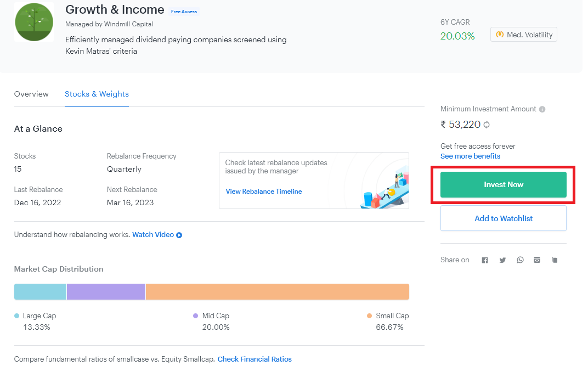This screenshot has height=366, width=588.
Task: Share on Facebook icon
Action: click(x=485, y=260)
